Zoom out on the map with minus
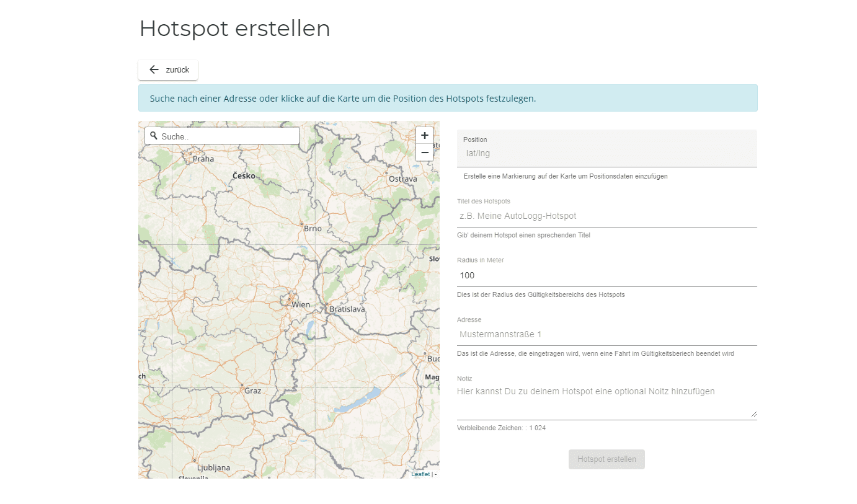Image resolution: width=857 pixels, height=504 pixels. [424, 153]
